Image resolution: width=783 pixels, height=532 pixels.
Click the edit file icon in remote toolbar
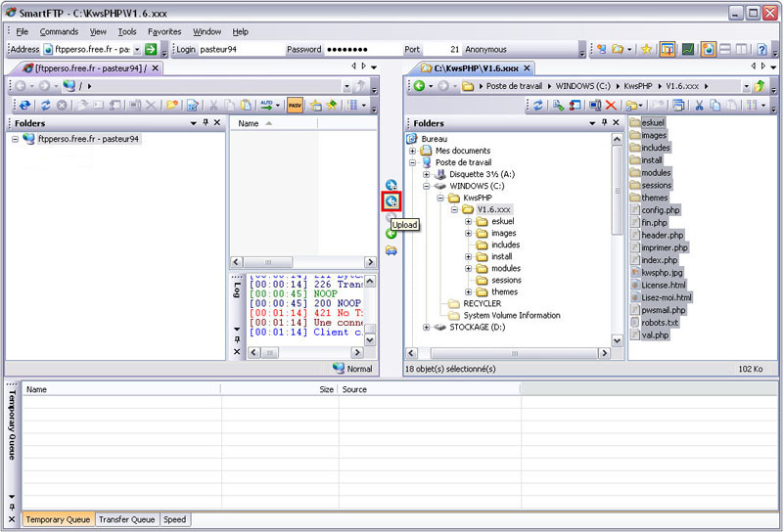click(193, 106)
